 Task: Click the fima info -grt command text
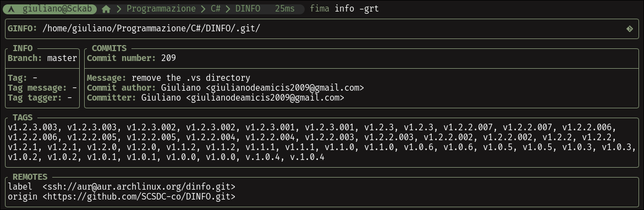tap(344, 9)
